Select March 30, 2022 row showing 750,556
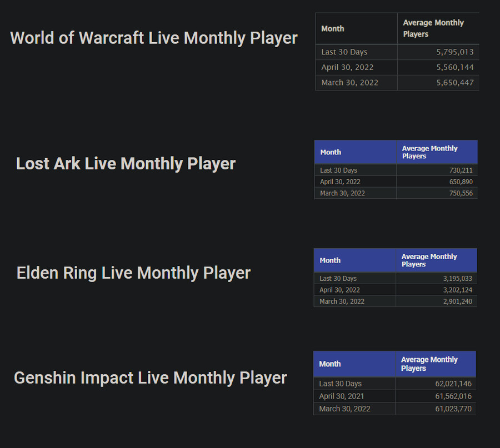The height and width of the screenshot is (448, 500). [x=396, y=193]
